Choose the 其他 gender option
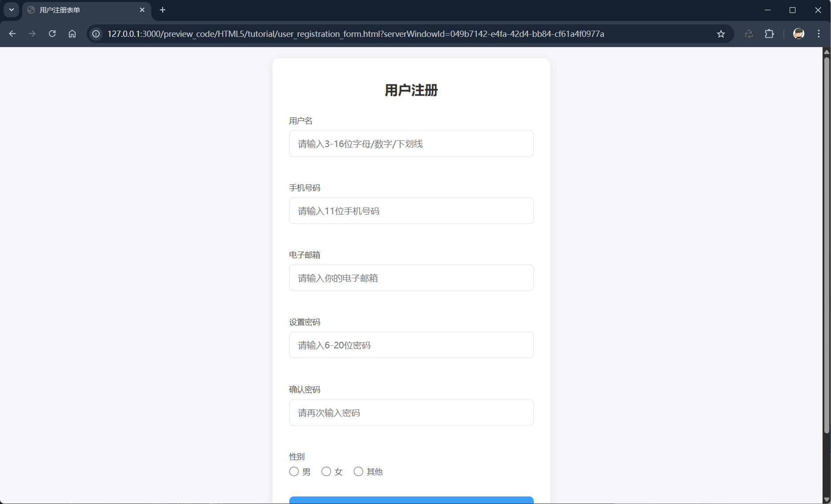 358,472
